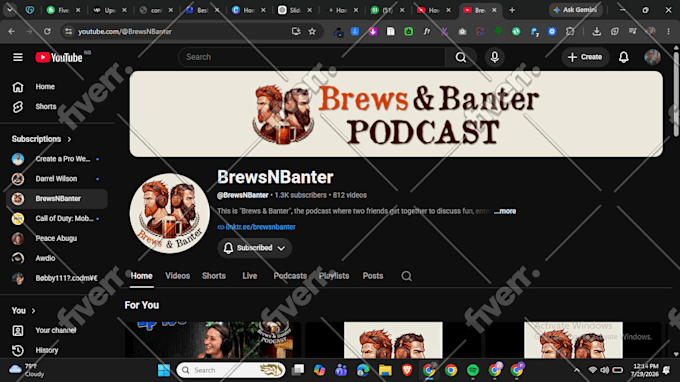Viewport: 680px width, 382px height.
Task: Switch to the Home channel tab
Action: tap(141, 276)
